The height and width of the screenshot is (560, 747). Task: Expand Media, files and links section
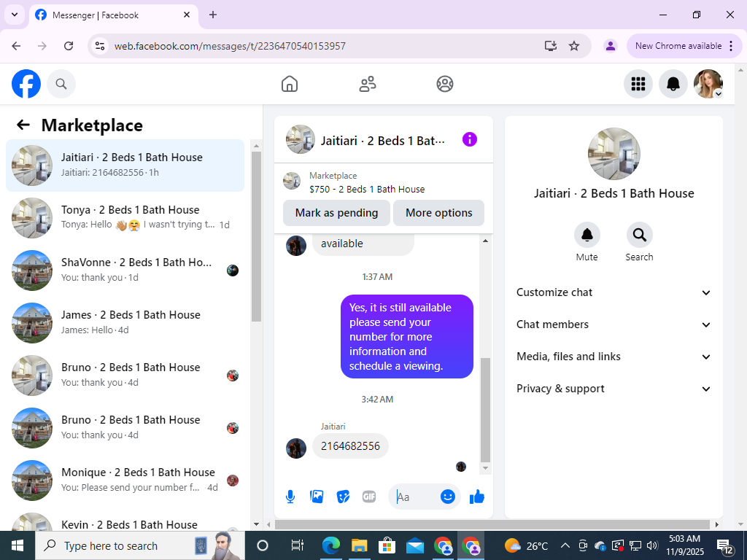click(614, 357)
